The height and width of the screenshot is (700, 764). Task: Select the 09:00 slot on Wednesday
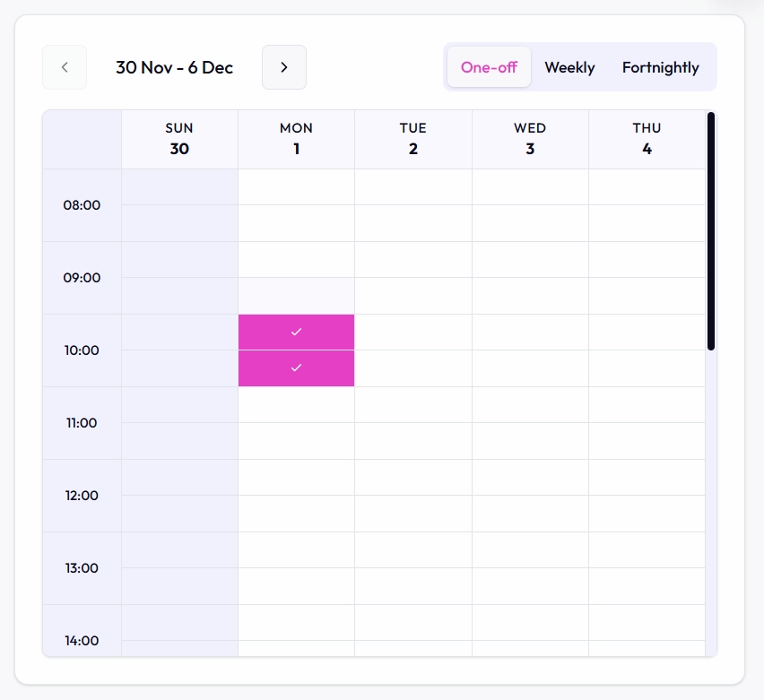529,260
